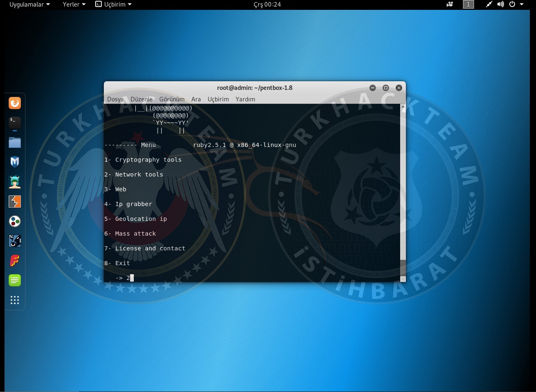Open the Terminal icon in the dock

[x=15, y=122]
